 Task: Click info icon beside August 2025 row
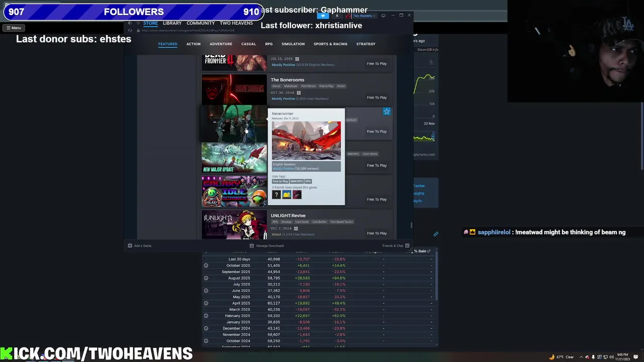pos(206,278)
